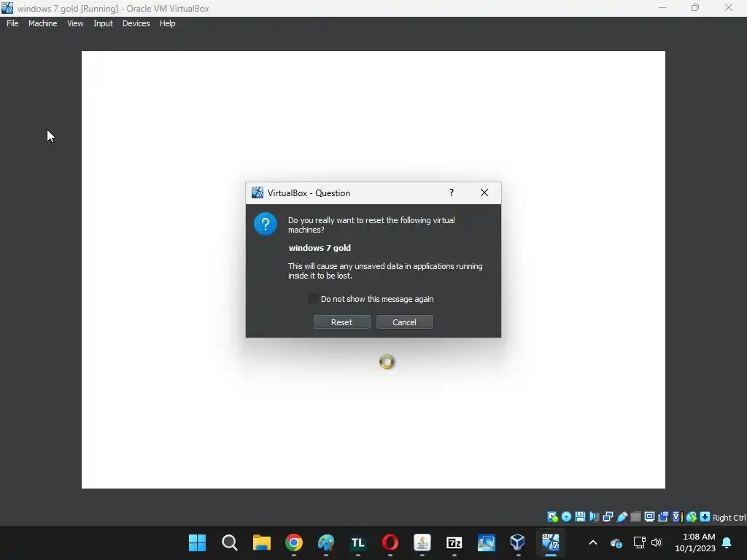Check 'Do not show this message again'
The image size is (747, 560).
[313, 298]
